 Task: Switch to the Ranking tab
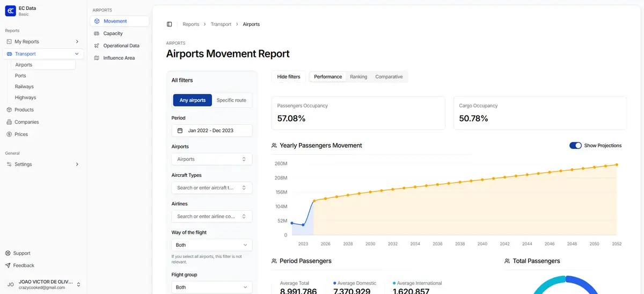358,77
